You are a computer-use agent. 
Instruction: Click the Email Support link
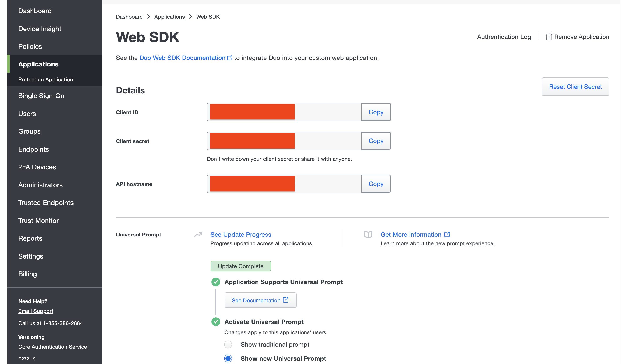click(36, 311)
